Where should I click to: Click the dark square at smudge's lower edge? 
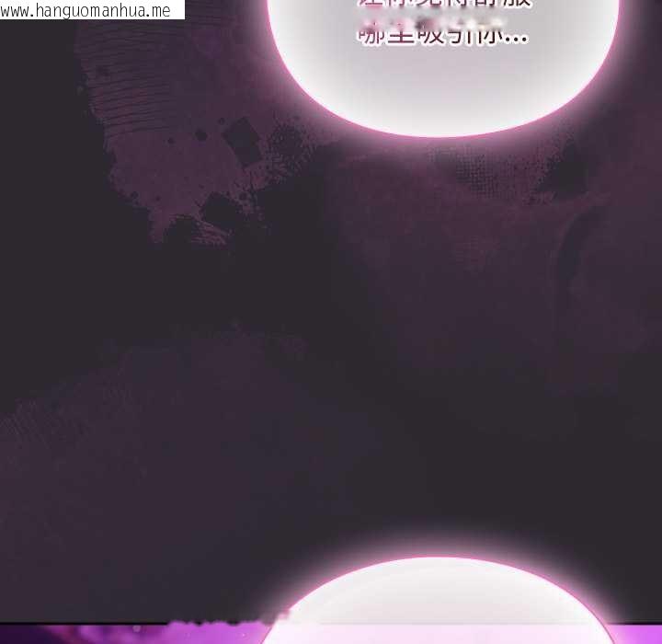(x=219, y=212)
